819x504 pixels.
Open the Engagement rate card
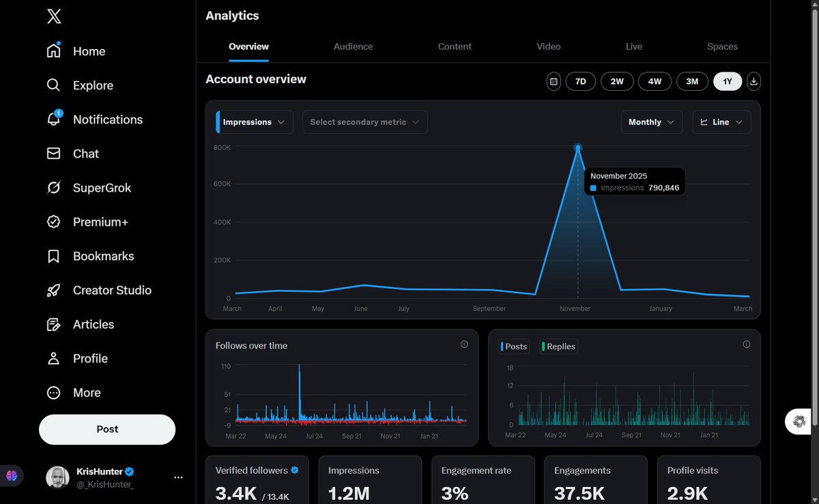(x=483, y=480)
